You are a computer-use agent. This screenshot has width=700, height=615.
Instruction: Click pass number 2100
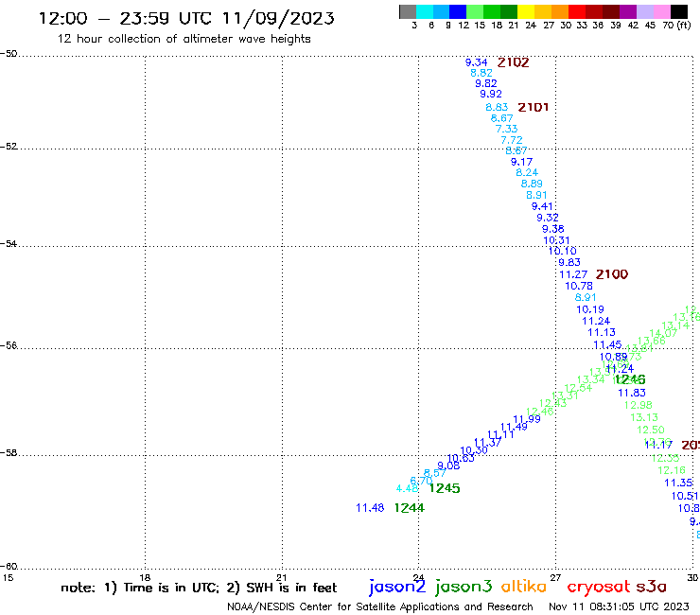point(612,274)
